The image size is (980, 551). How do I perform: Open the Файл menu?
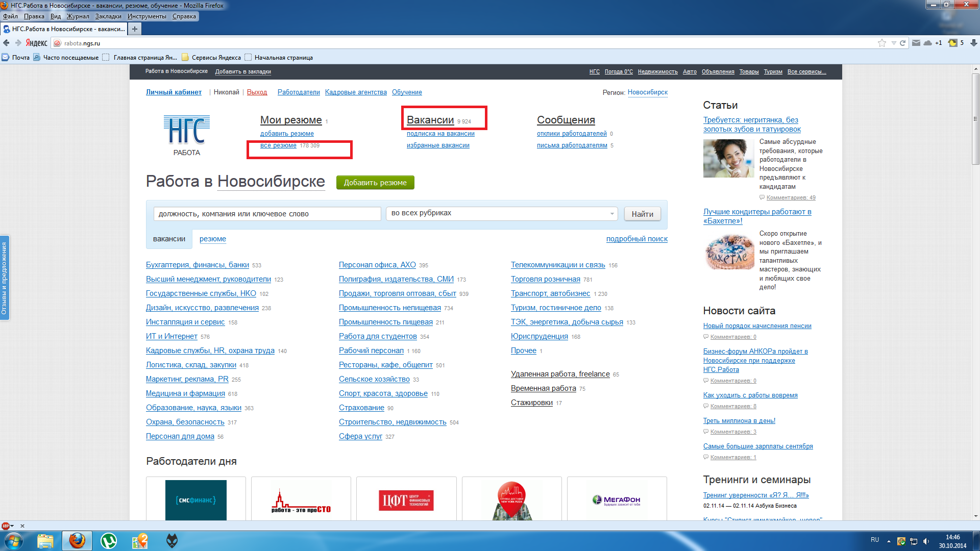pos(10,16)
